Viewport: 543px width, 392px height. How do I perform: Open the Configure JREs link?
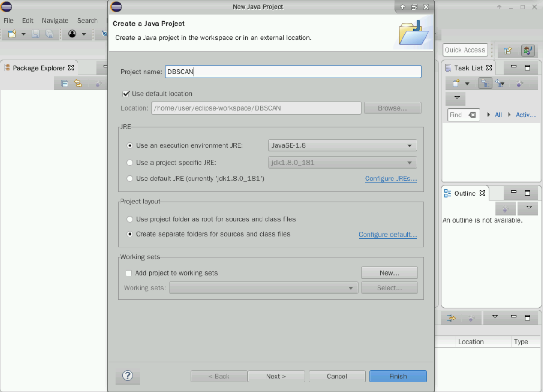391,179
